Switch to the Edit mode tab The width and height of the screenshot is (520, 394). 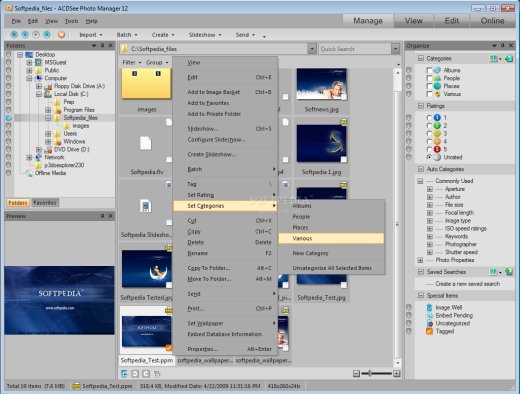(451, 21)
